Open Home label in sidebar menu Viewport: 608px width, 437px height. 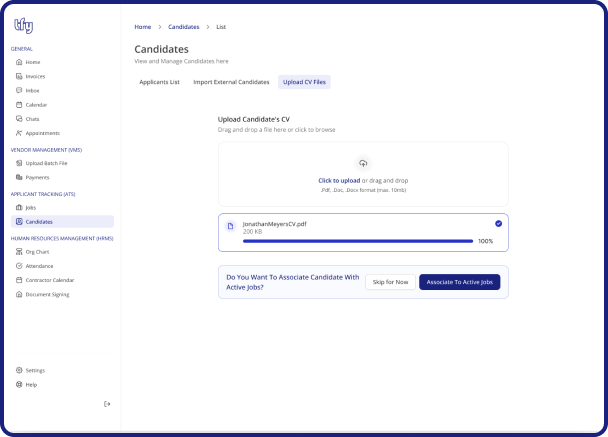(33, 62)
